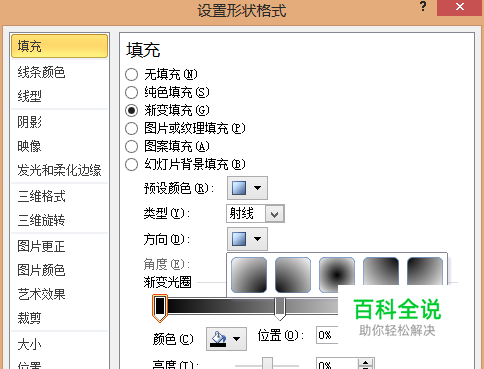Image resolution: width=484 pixels, height=369 pixels.
Task: Select the black gradient stop at left
Action: point(160,308)
